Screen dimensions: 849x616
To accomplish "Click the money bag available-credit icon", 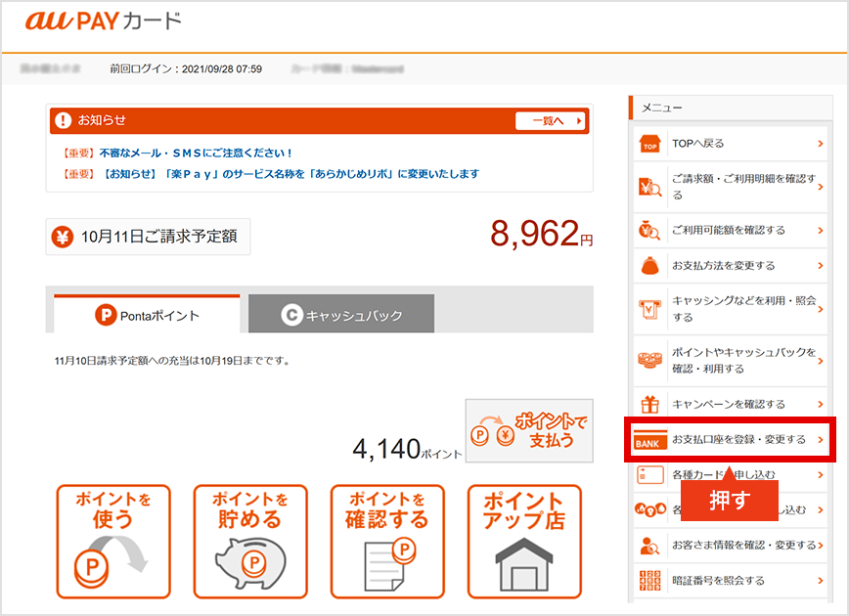I will click(649, 230).
